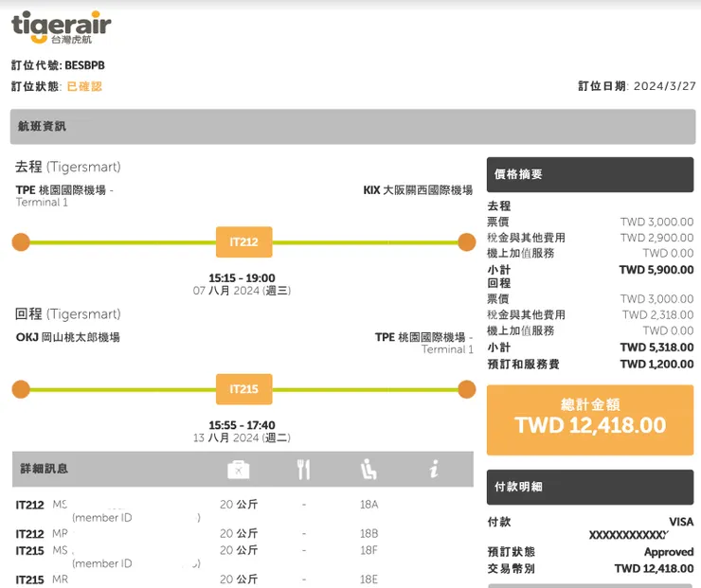
Task: Click booking date 2024/3/27
Action: click(664, 86)
